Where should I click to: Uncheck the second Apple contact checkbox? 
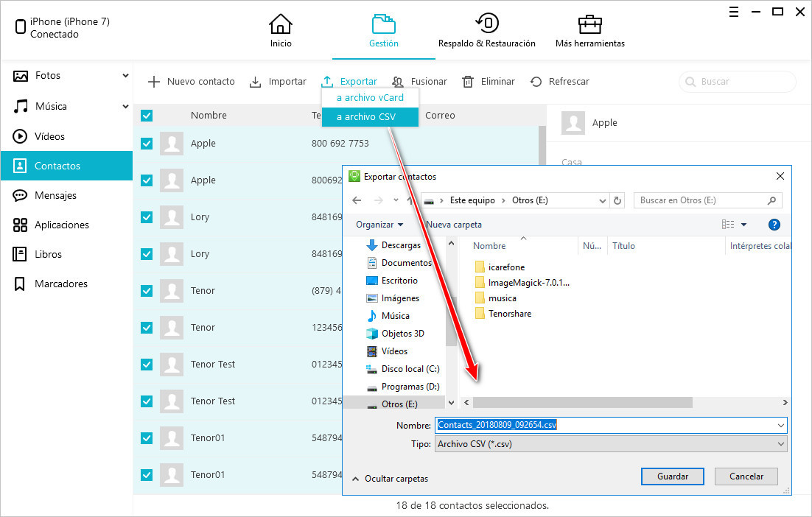pyautogui.click(x=147, y=180)
